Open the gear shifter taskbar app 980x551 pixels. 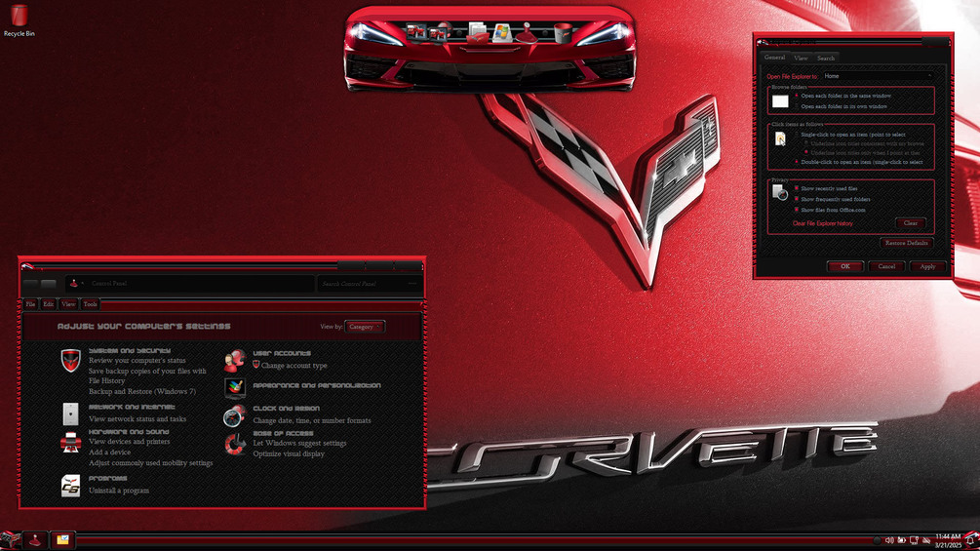pyautogui.click(x=36, y=539)
